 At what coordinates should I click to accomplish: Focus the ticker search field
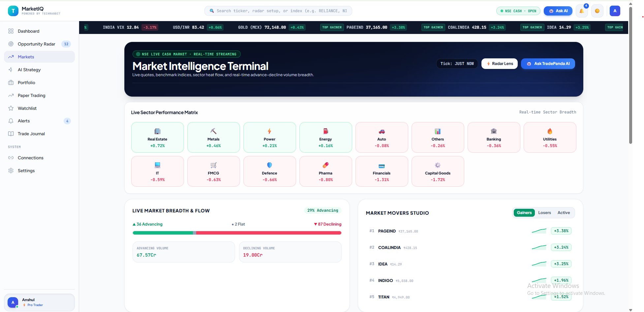coord(278,11)
